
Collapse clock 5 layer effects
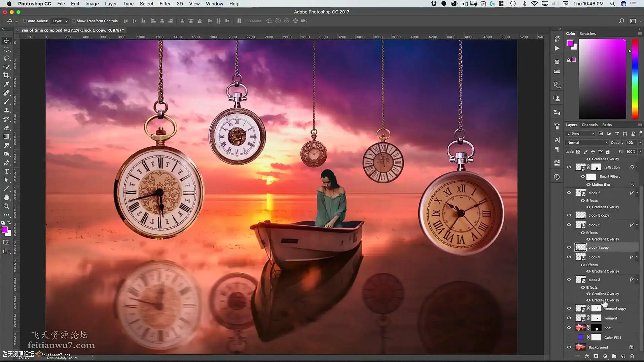(x=637, y=225)
